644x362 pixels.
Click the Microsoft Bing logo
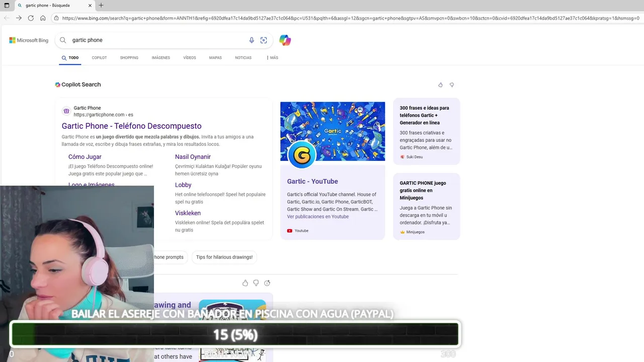[29, 40]
